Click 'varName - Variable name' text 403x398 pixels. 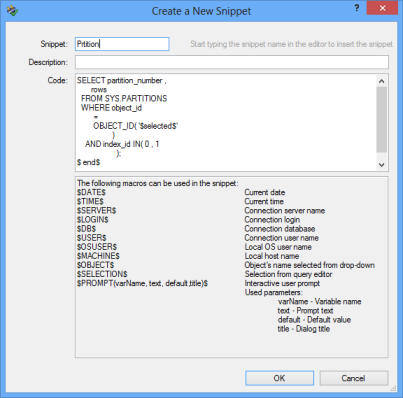[x=320, y=302]
